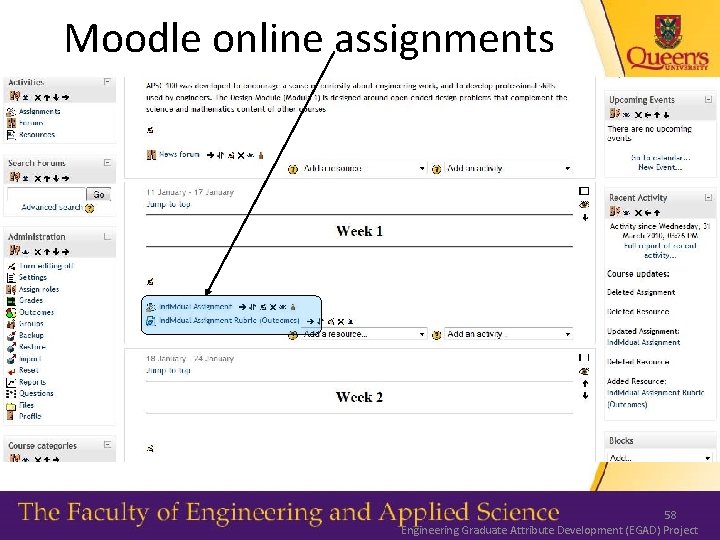Open help icon next to Advanced search
Viewport: 720px width, 540px height.
point(90,208)
